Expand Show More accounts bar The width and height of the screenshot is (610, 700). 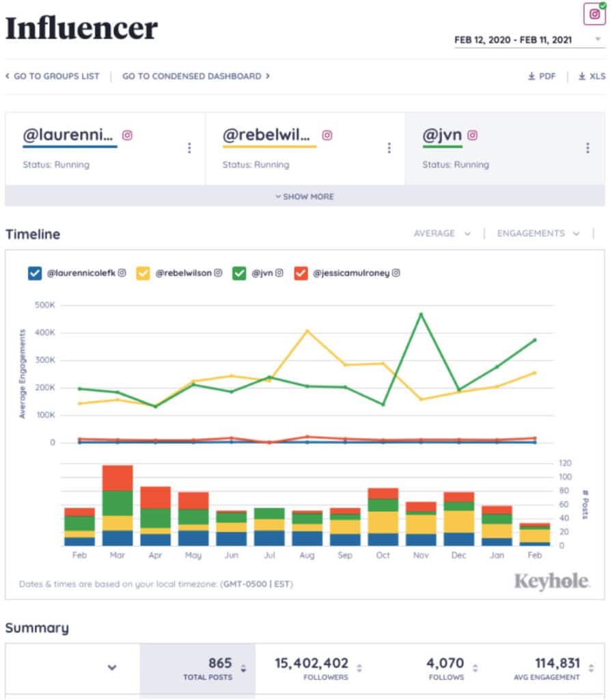(x=305, y=196)
